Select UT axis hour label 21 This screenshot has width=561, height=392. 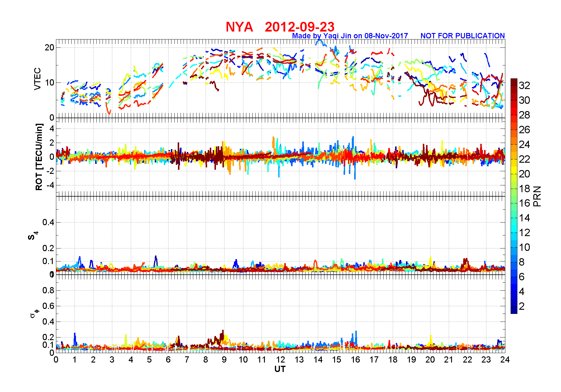tap(449, 360)
